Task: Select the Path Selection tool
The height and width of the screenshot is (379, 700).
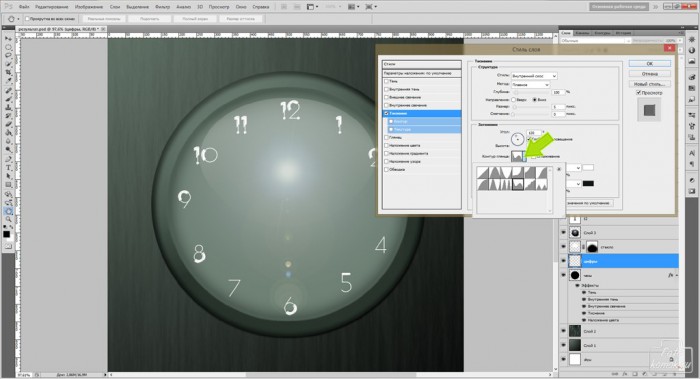Action: coord(8,176)
